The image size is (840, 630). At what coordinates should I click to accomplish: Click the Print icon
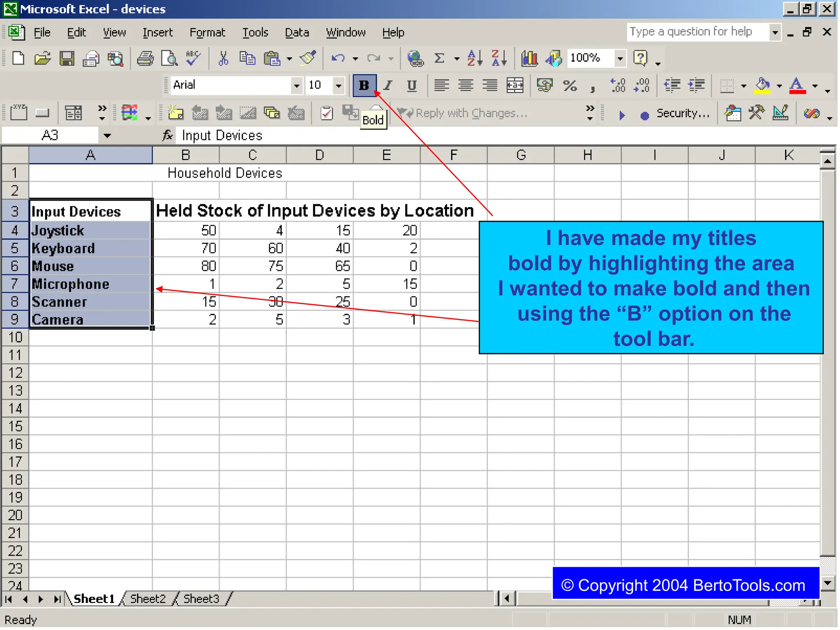coord(145,59)
